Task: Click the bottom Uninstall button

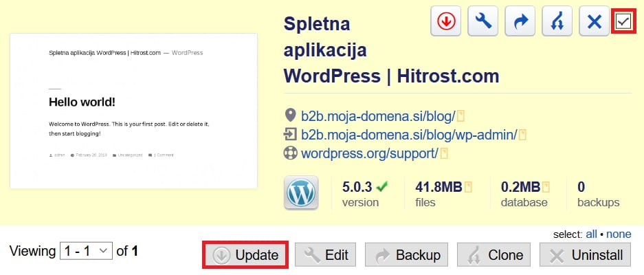Action: click(586, 255)
